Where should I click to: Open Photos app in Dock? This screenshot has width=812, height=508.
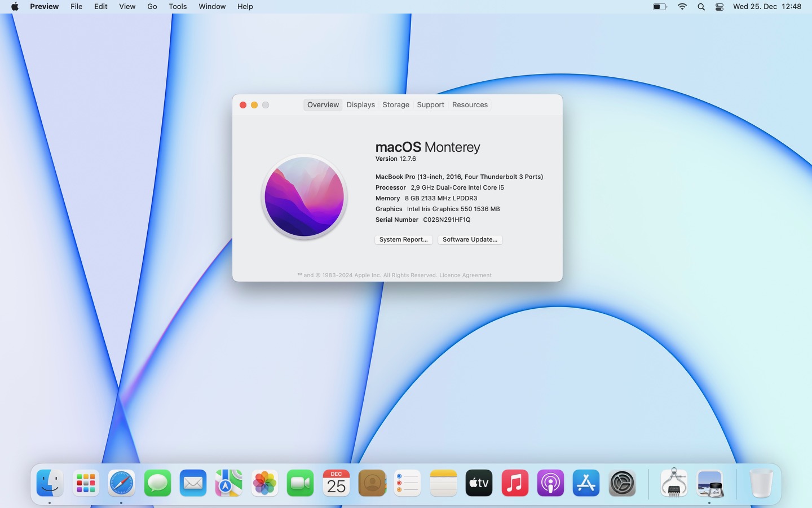point(264,483)
